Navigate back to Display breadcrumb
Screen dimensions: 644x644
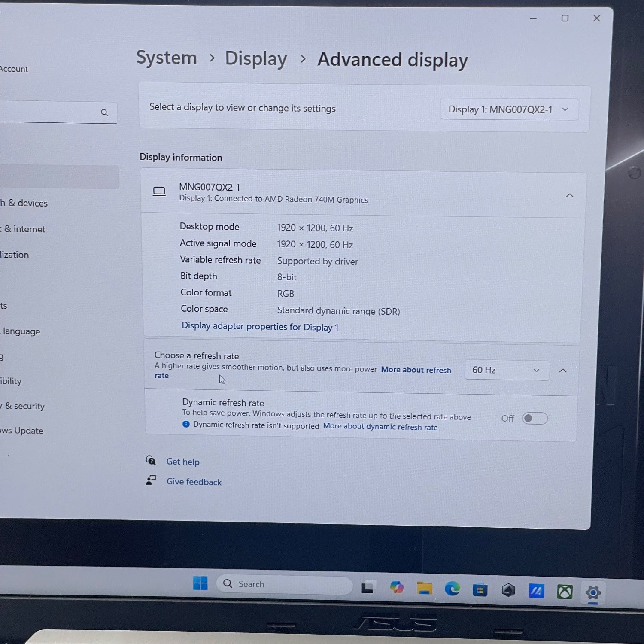click(256, 59)
